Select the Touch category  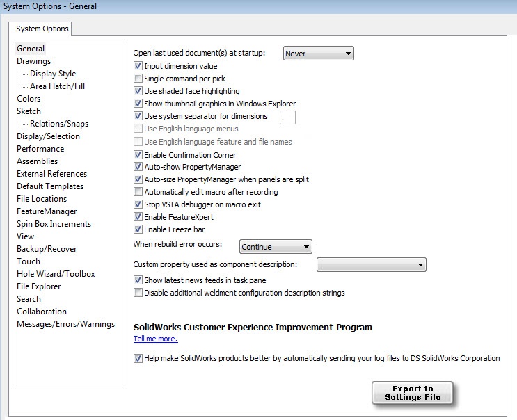tap(29, 261)
